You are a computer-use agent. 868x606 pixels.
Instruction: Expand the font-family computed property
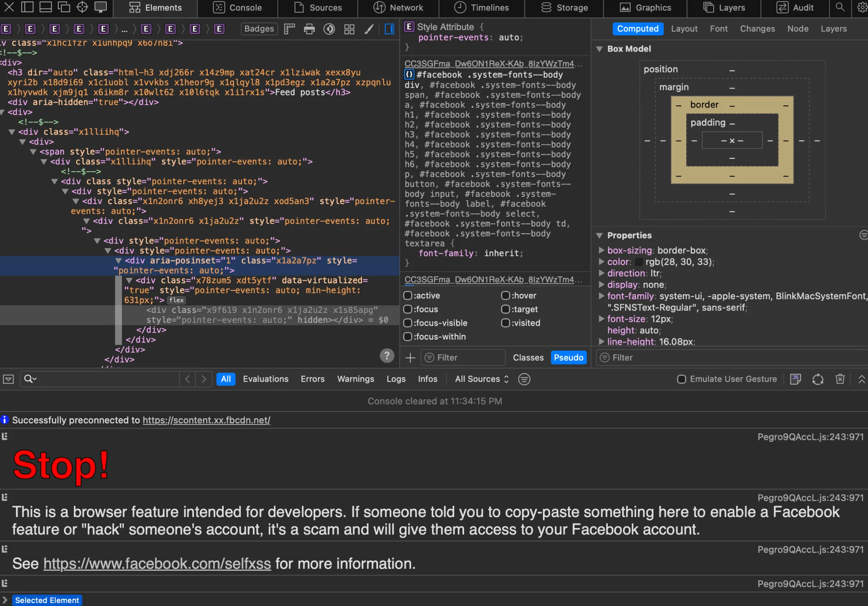(601, 296)
